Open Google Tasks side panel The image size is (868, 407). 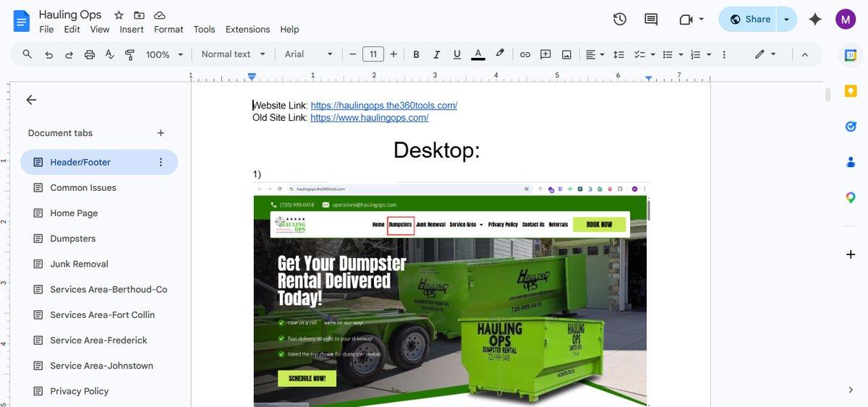pos(851,127)
